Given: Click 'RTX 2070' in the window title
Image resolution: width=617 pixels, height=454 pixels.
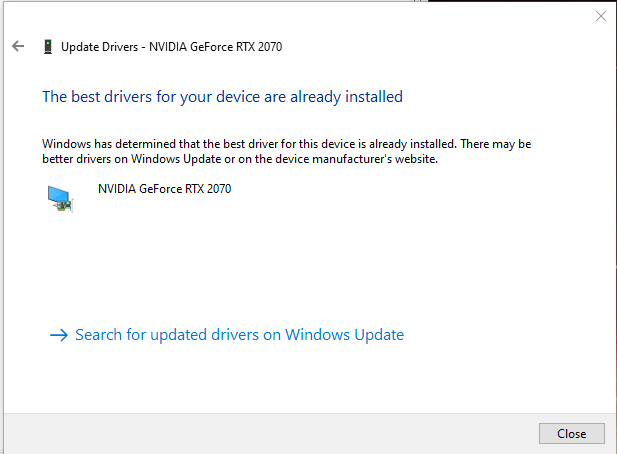Looking at the screenshot, I should (259, 47).
